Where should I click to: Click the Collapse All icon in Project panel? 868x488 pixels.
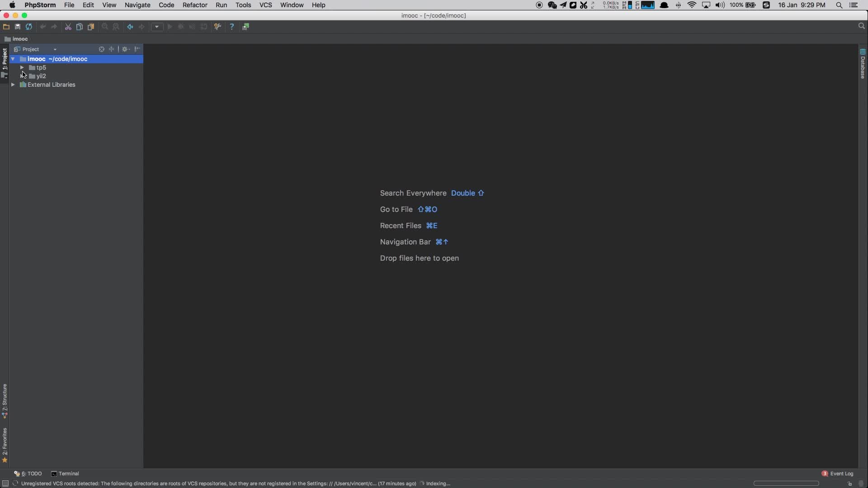[112, 49]
